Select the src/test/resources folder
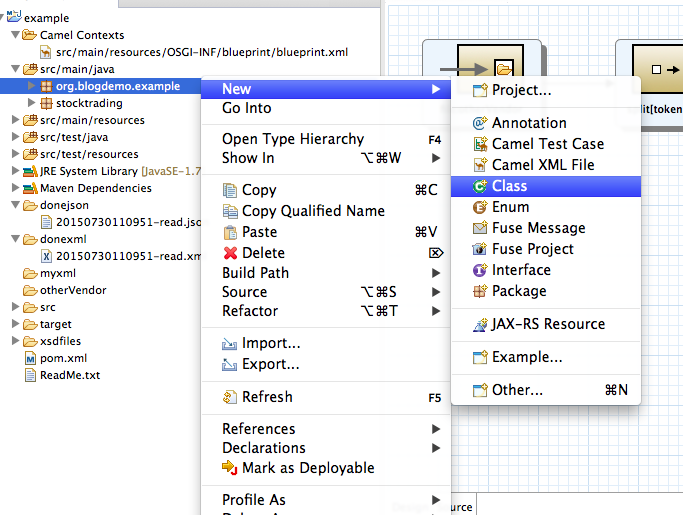This screenshot has width=683, height=515. pyautogui.click(x=89, y=154)
